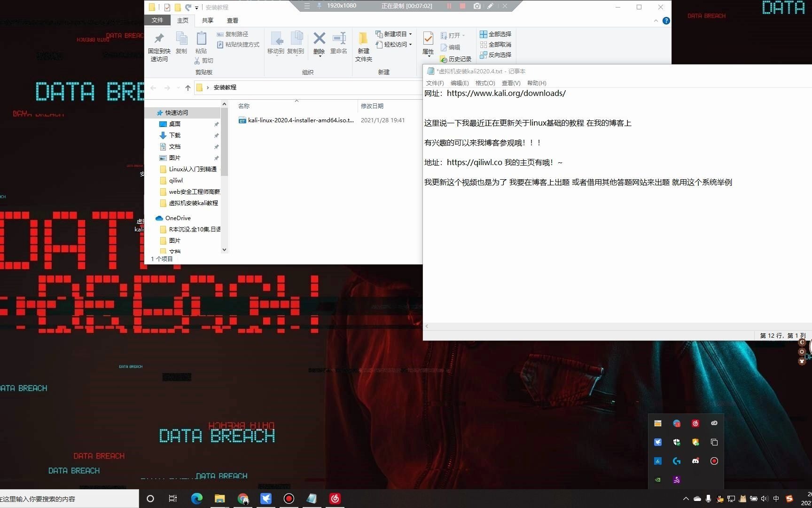Collapse the OneDrive section in the sidebar
812x508 pixels.
click(x=156, y=218)
